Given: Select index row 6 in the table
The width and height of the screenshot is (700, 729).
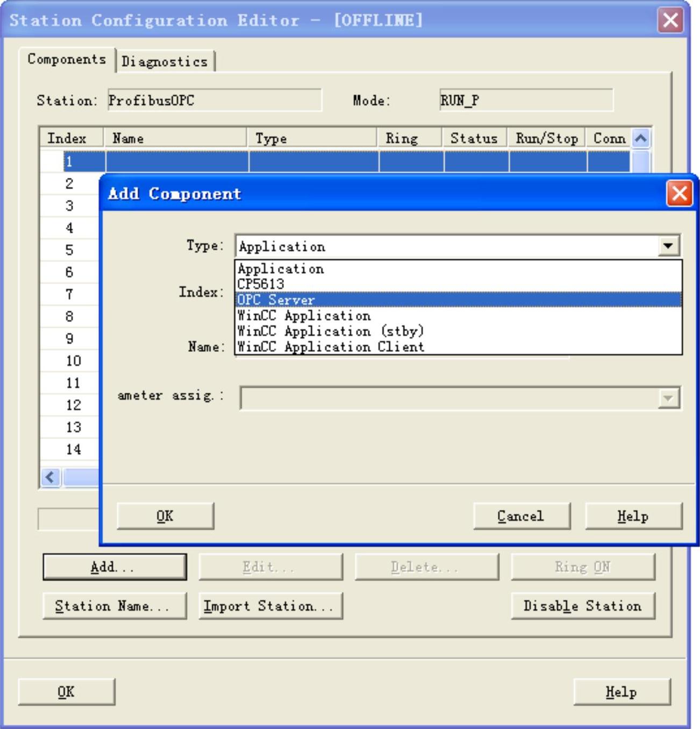Looking at the screenshot, I should pos(69,272).
